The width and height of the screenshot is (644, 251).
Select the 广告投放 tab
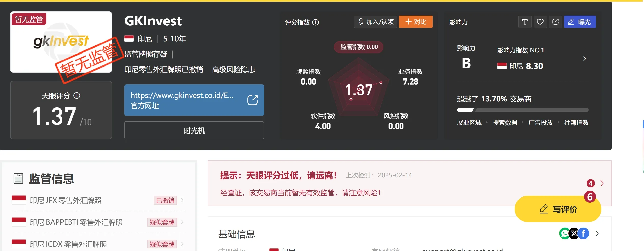(541, 123)
